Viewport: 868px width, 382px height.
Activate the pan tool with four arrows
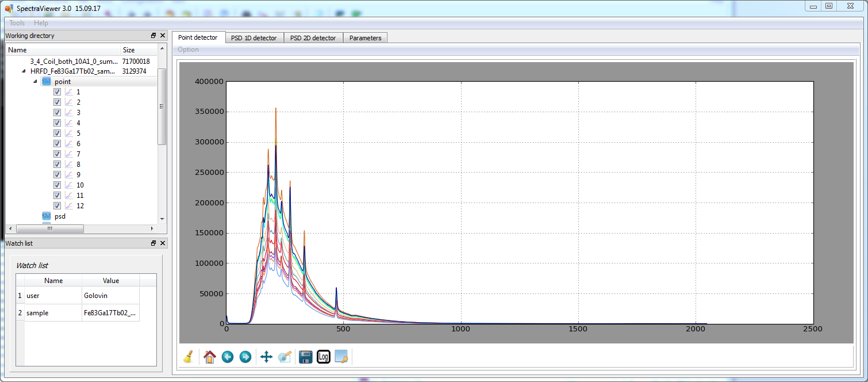point(266,357)
